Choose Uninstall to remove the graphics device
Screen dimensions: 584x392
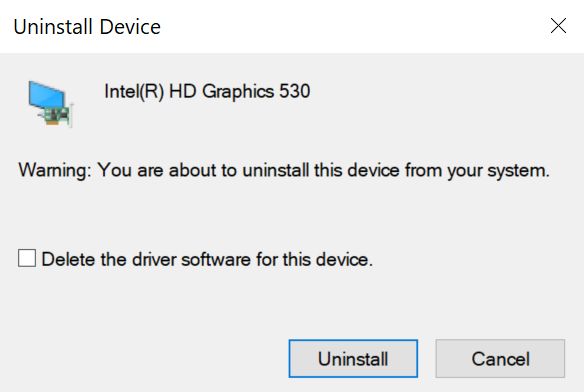pyautogui.click(x=353, y=358)
